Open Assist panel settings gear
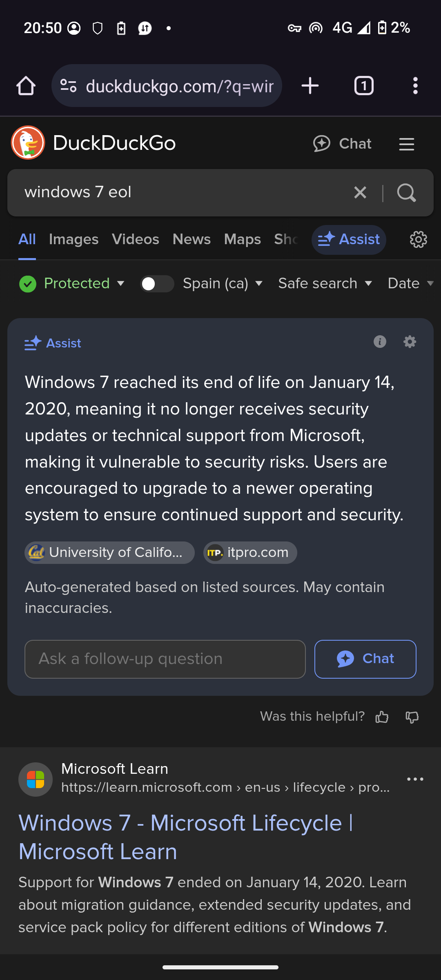The image size is (441, 980). 410,341
